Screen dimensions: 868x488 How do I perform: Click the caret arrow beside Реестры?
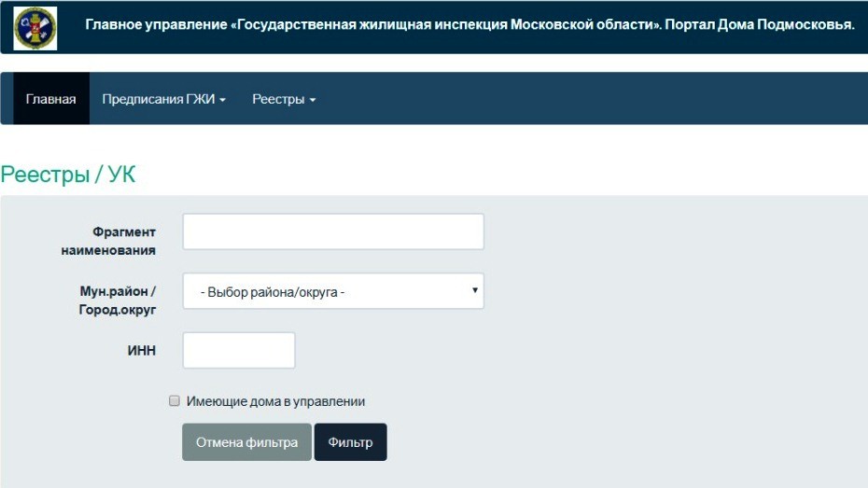coord(313,100)
